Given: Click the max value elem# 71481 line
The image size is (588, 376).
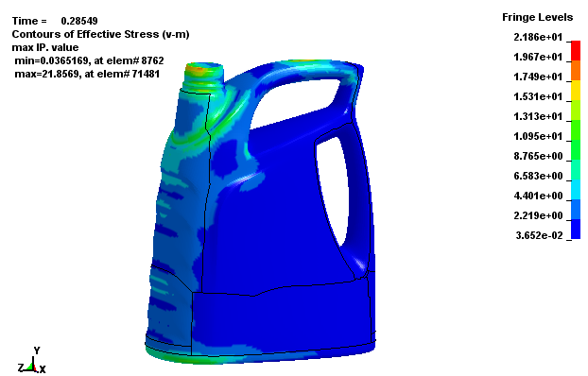Looking at the screenshot, I should coord(87,74).
